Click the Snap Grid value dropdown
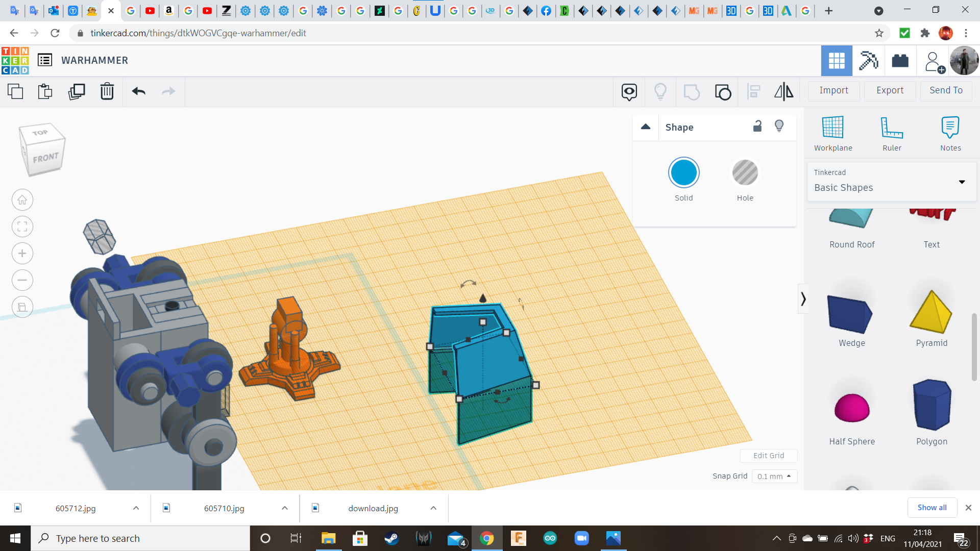980x551 pixels. coord(773,477)
